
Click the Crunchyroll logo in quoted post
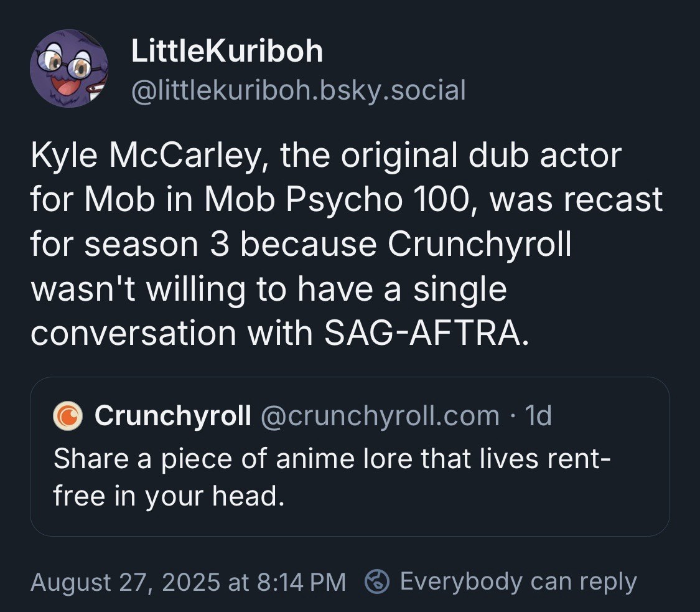(x=68, y=416)
